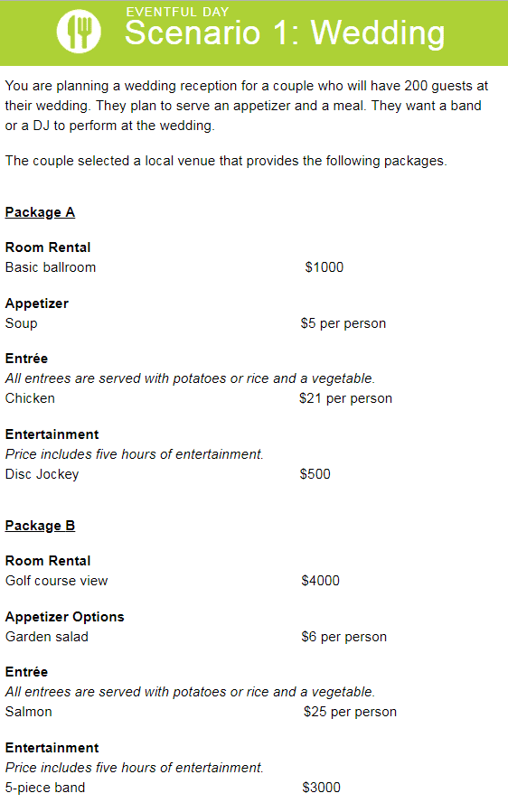This screenshot has height=812, width=508.
Task: Click the $25 per person price
Action: [x=351, y=712]
